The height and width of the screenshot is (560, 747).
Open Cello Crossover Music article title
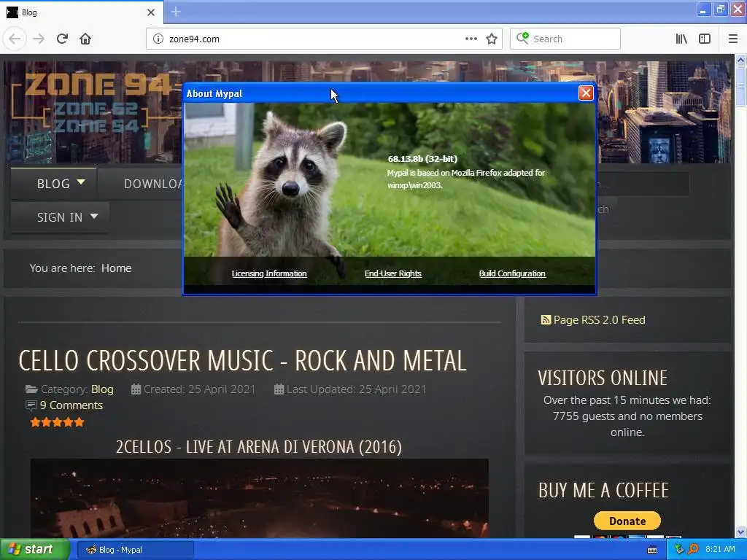pos(242,360)
